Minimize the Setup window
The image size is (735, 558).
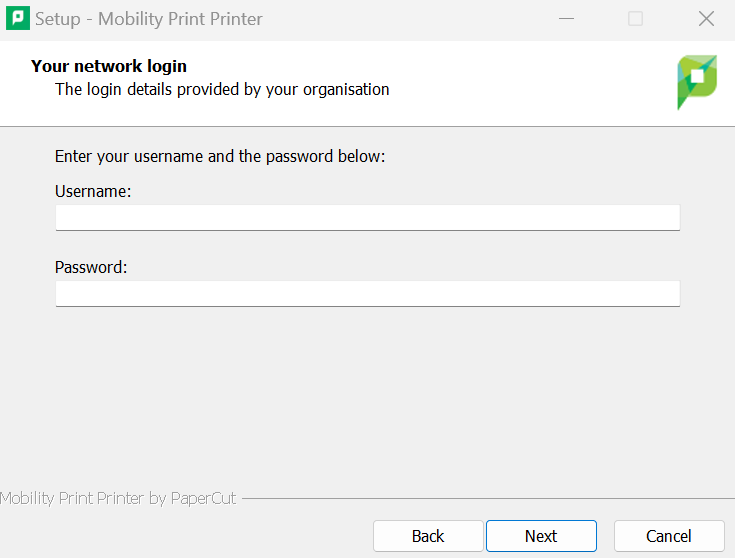(566, 19)
